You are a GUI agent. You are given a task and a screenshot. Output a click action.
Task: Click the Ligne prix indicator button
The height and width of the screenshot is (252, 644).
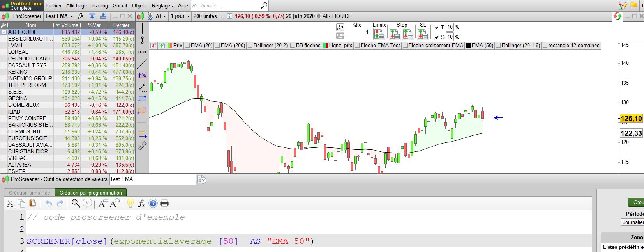[x=338, y=45]
